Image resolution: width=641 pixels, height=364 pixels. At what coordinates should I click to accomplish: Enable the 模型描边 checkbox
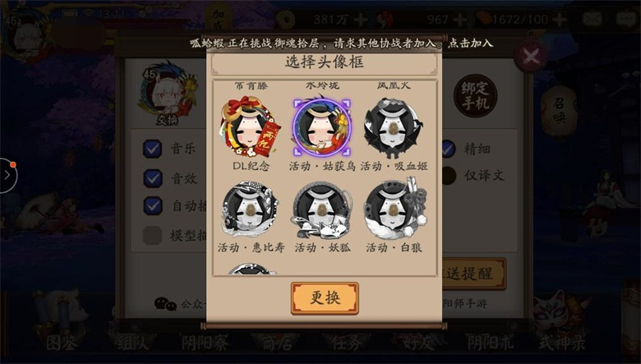coord(152,235)
